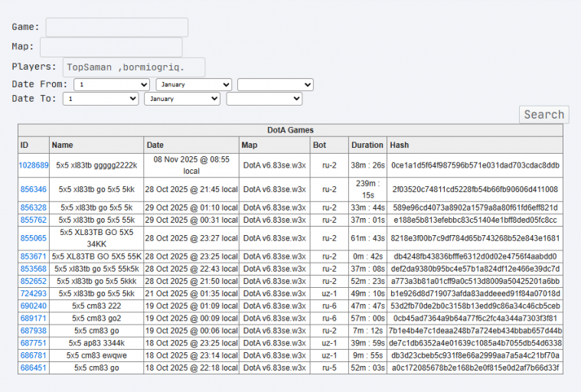The width and height of the screenshot is (581, 392).
Task: Open game ID 686451 link
Action: coord(34,368)
